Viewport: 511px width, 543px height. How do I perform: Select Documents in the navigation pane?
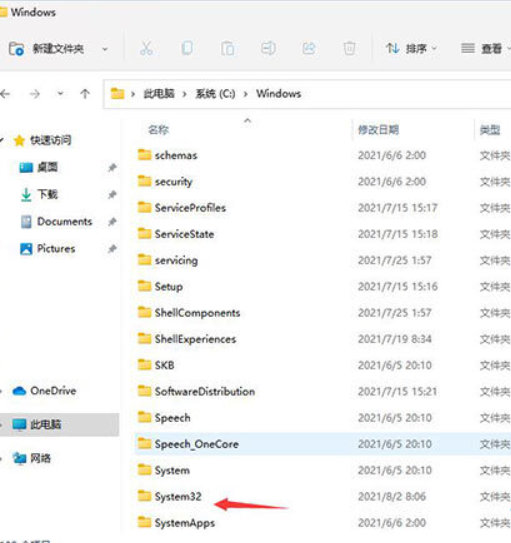tap(64, 222)
